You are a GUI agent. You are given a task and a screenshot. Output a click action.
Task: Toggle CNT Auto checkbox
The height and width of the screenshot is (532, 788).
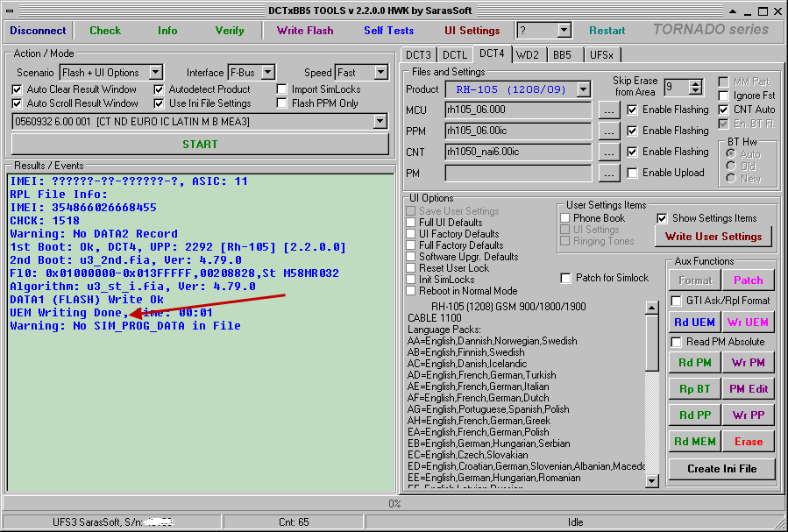[x=723, y=110]
